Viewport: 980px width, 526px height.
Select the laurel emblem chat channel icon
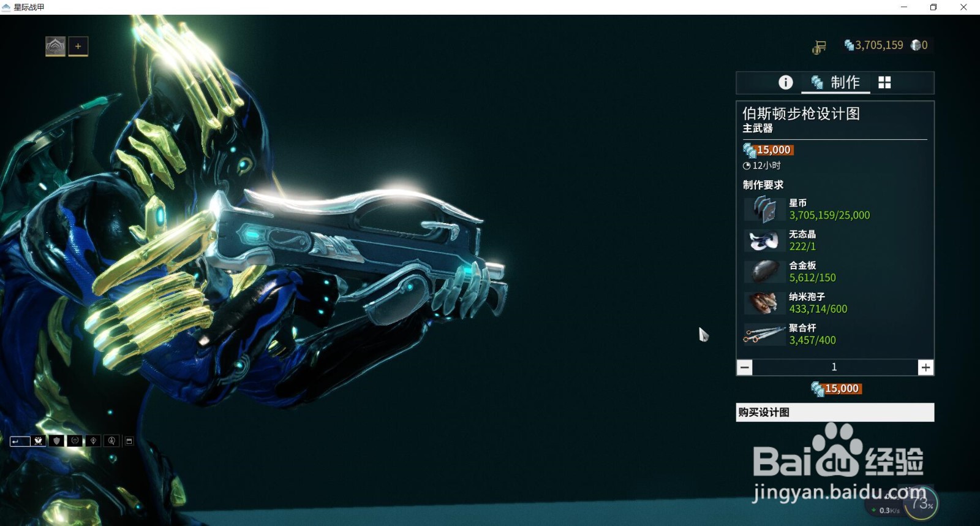click(x=75, y=441)
